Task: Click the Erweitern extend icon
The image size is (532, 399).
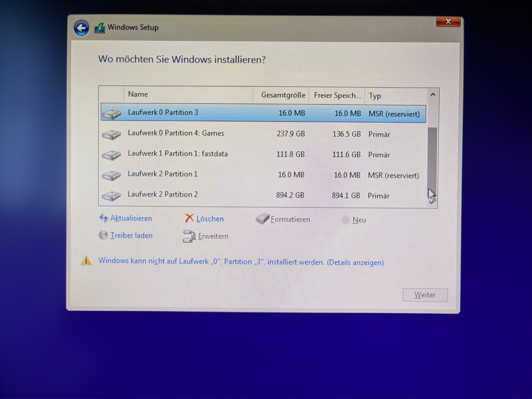Action: click(189, 236)
